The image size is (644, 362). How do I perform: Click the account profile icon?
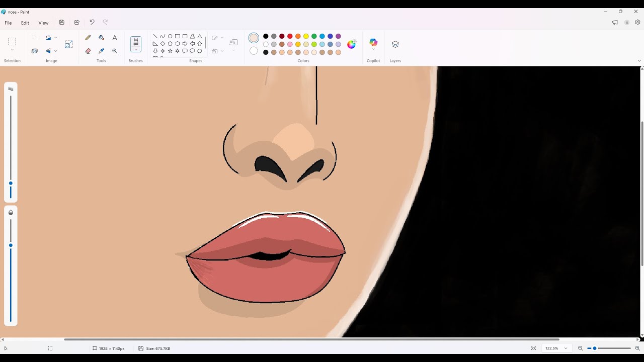point(627,23)
